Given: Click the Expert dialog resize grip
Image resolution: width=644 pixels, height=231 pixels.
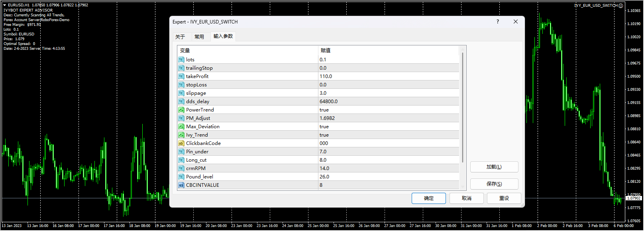Looking at the screenshot, I should (x=522, y=205).
